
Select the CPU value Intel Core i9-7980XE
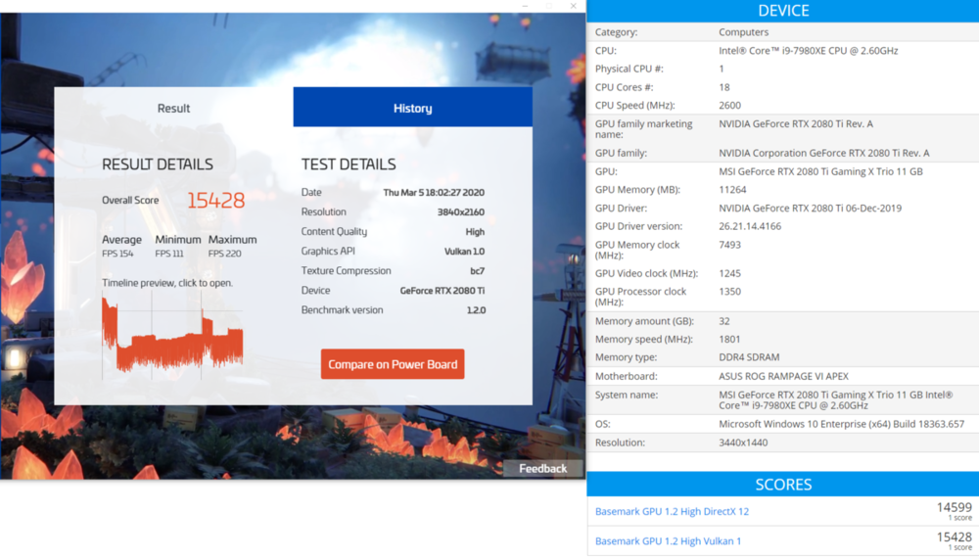coord(808,51)
